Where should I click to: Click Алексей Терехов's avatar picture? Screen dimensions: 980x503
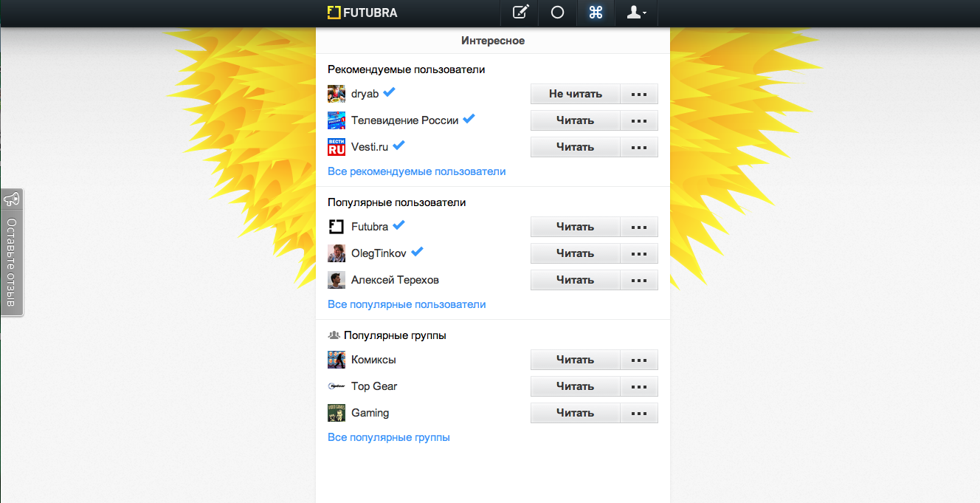(337, 280)
